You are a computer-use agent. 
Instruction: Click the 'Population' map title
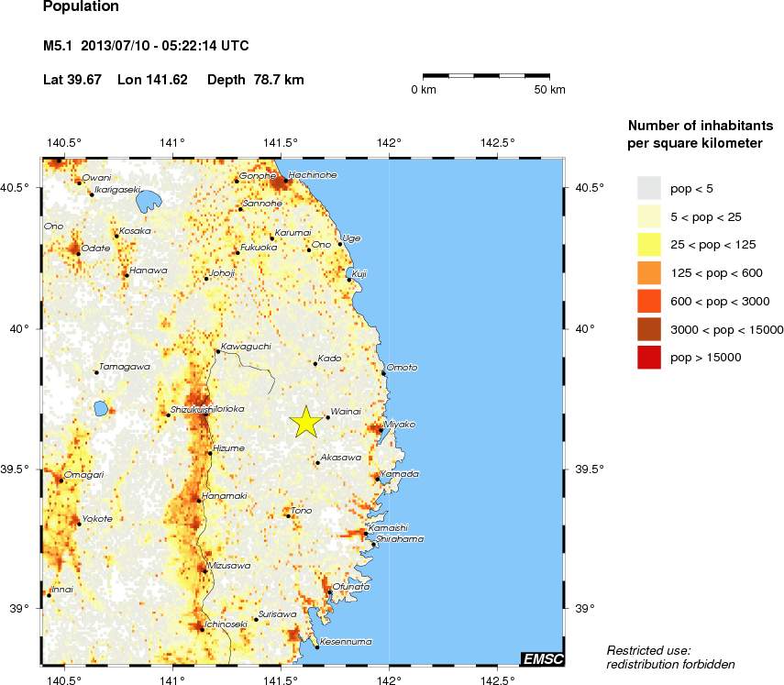[82, 6]
